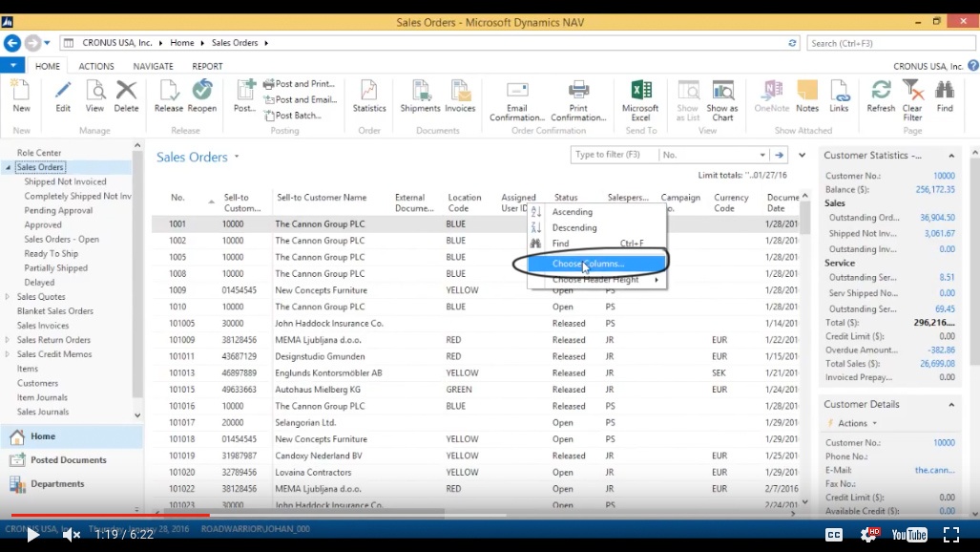The width and height of the screenshot is (980, 552).
Task: Open Links icon
Action: coord(839,91)
